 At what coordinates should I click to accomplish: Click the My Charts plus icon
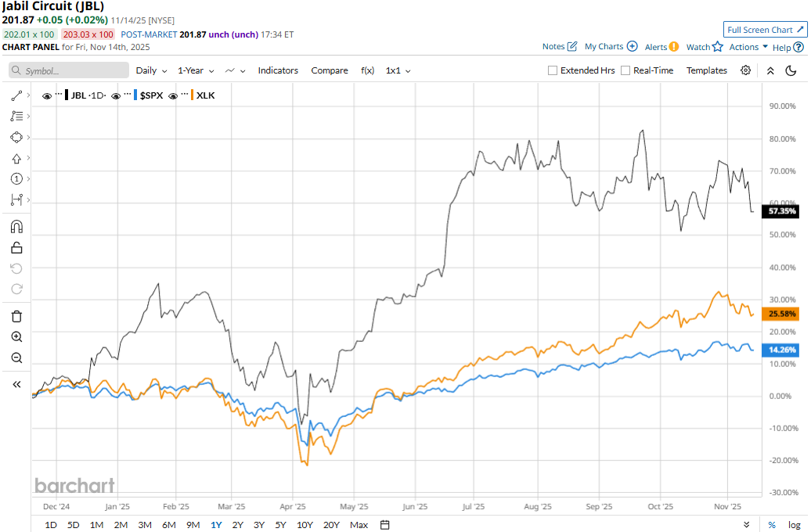(x=632, y=46)
